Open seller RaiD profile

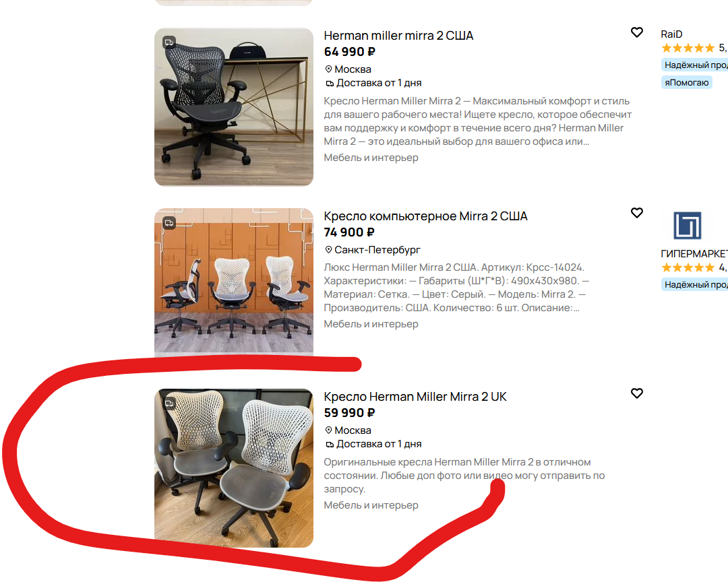click(671, 34)
